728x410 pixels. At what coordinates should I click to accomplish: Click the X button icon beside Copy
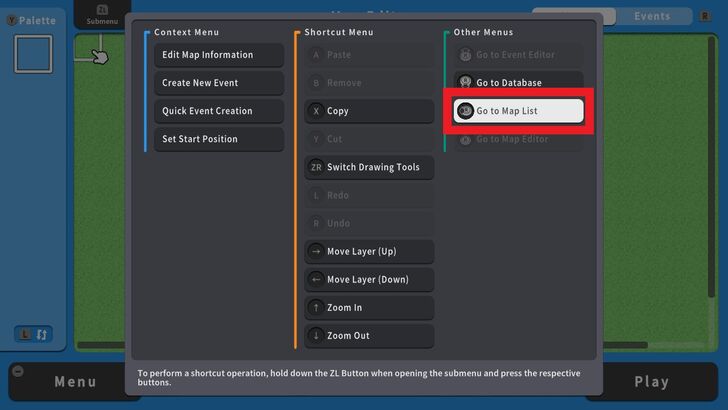317,111
